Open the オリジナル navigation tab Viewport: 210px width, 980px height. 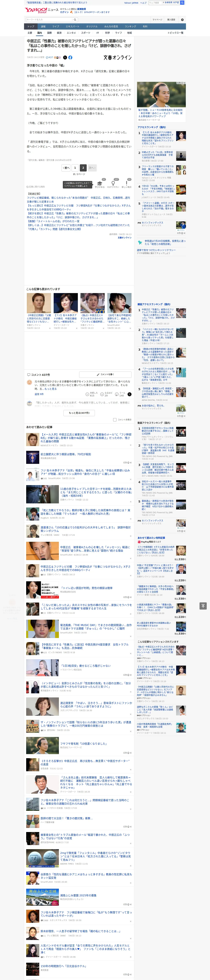(x=92, y=27)
